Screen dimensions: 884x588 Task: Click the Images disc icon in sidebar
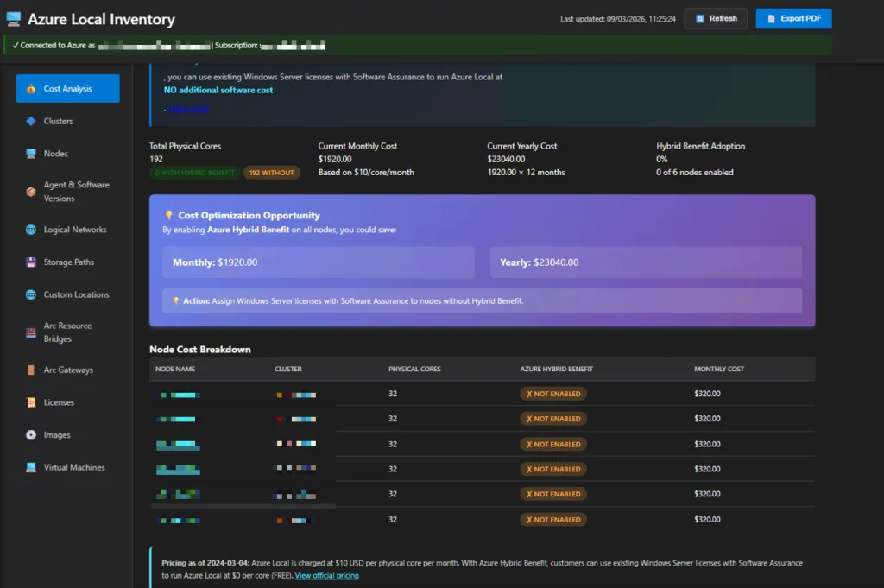point(31,435)
